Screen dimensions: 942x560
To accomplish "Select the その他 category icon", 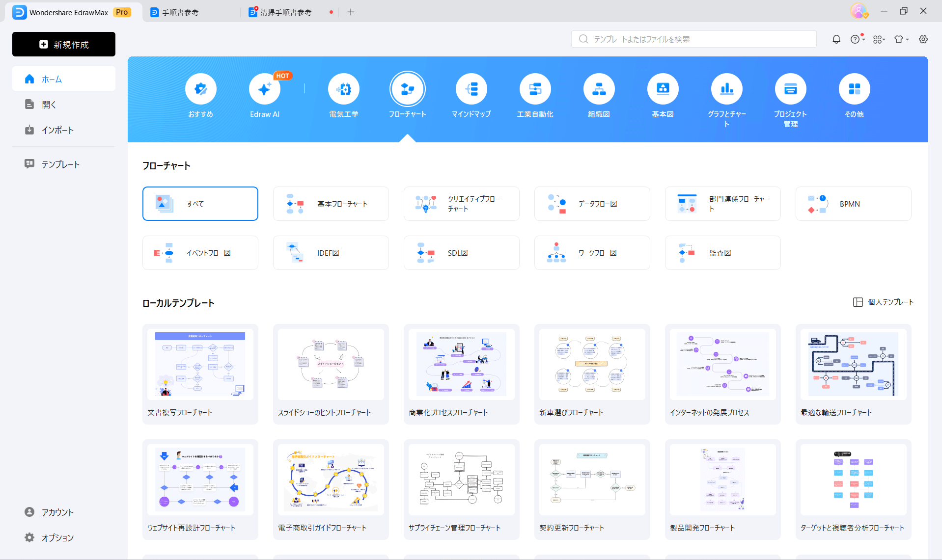I will click(855, 89).
